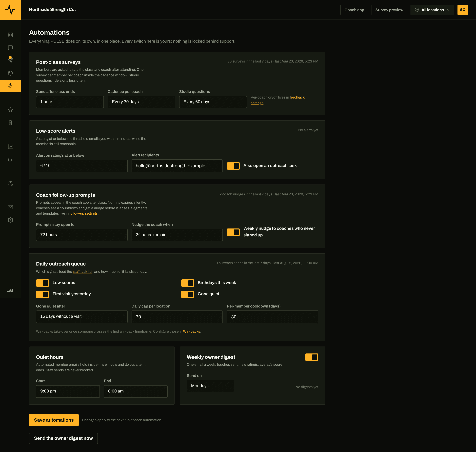Click the PULSE heartbeat logo

tap(10, 10)
